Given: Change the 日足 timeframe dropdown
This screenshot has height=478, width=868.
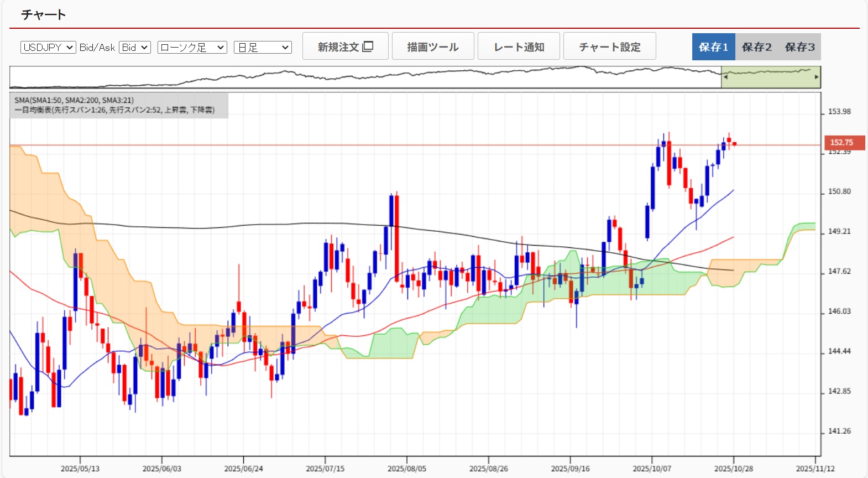Looking at the screenshot, I should tap(263, 48).
